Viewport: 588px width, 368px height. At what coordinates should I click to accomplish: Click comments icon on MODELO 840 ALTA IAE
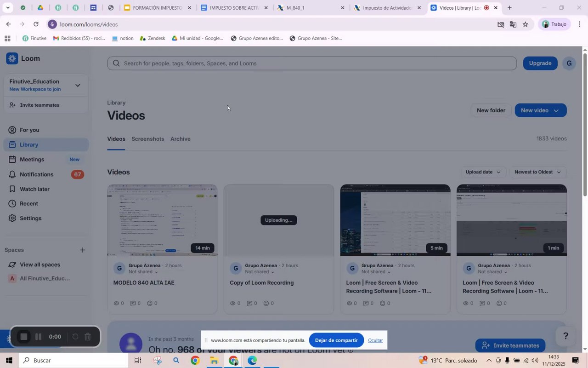[133, 303]
